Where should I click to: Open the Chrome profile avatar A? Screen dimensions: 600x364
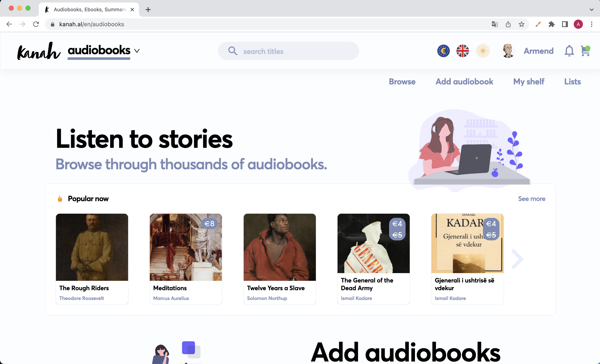click(x=578, y=24)
